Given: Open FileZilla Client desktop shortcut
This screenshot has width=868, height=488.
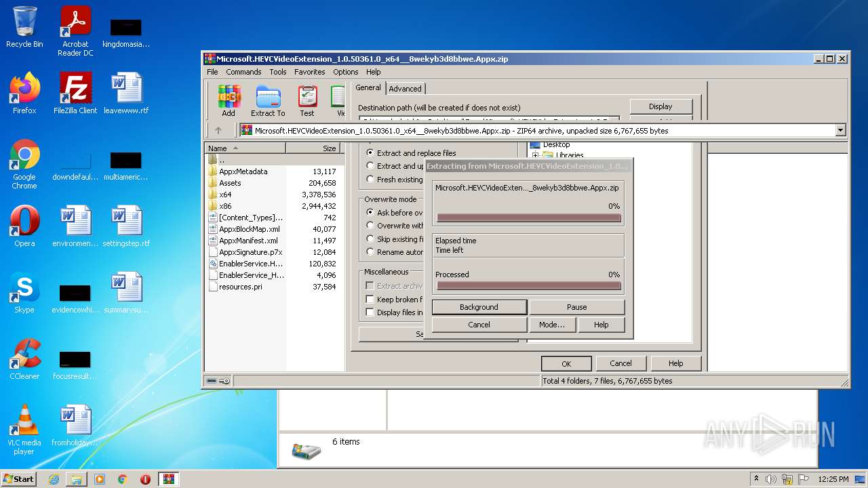Looking at the screenshot, I should coord(75,94).
